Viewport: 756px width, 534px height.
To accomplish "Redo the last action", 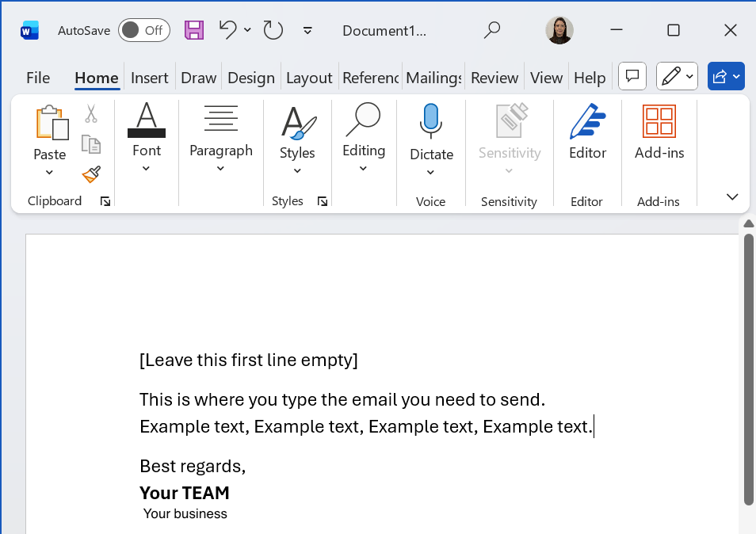I will coord(272,29).
